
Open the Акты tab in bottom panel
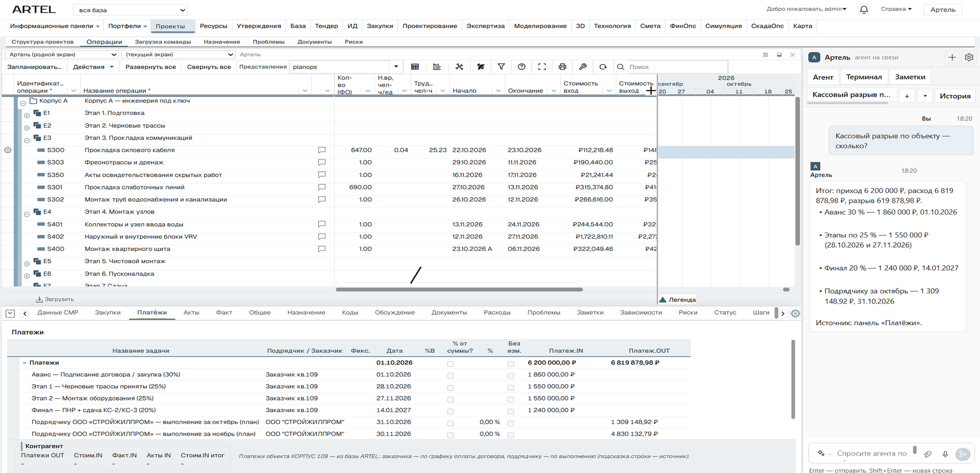[x=192, y=313]
